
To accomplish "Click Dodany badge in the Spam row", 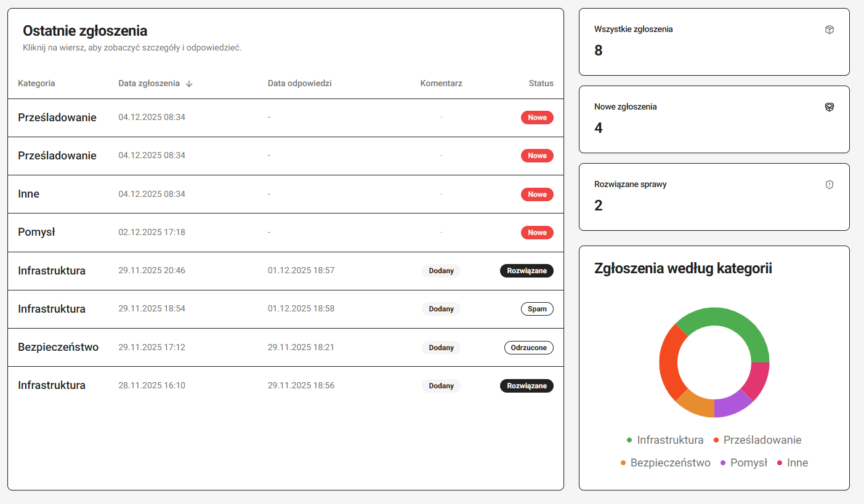I will tap(441, 309).
